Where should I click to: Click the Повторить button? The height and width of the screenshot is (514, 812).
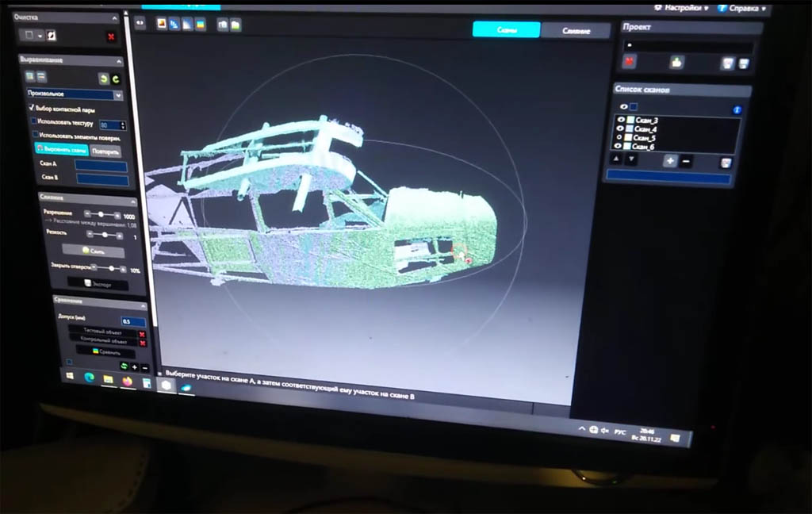click(x=105, y=152)
